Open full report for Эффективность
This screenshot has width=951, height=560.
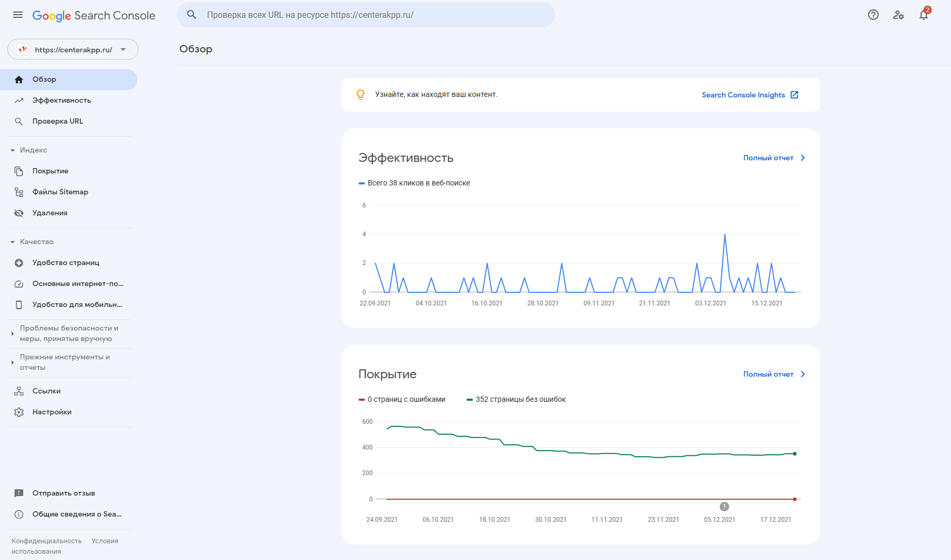pos(773,158)
